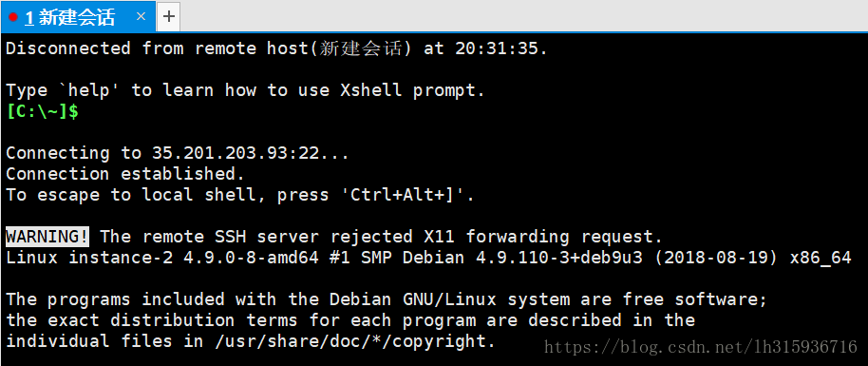Click the 'Connection established.' line
The image size is (868, 366).
(125, 174)
